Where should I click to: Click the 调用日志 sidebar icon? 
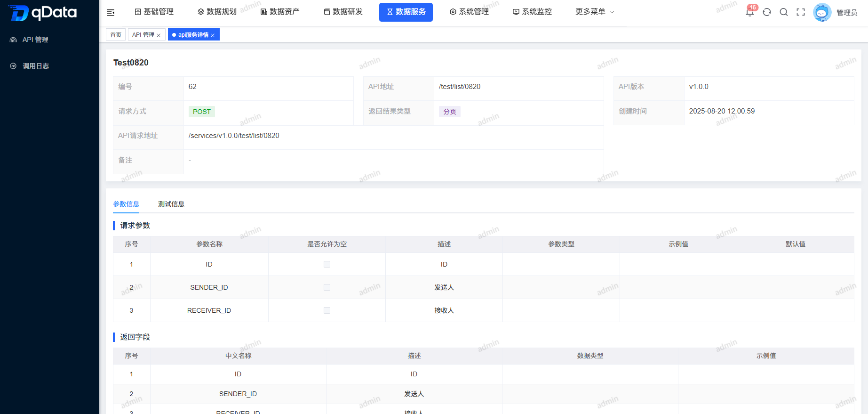(13, 66)
